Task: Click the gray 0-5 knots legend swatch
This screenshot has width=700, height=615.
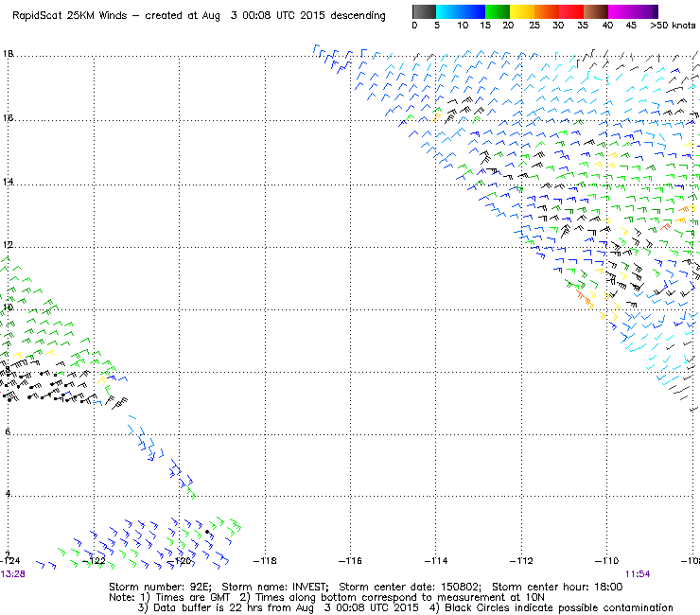Action: point(424,11)
